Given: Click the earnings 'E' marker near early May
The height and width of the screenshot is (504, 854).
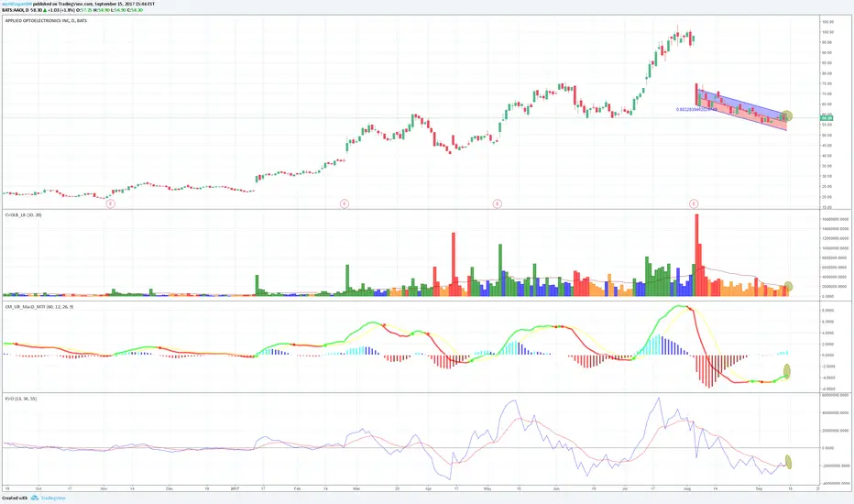Looking at the screenshot, I should 497,203.
